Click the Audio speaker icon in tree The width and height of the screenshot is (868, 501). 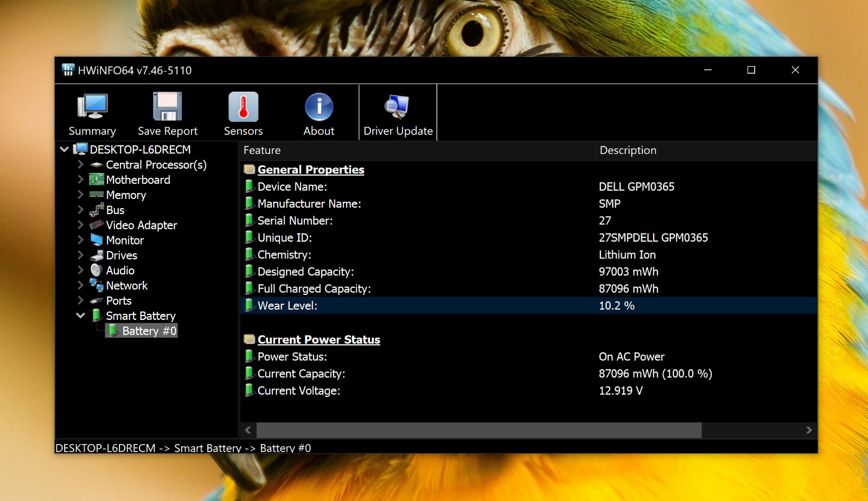pyautogui.click(x=97, y=270)
